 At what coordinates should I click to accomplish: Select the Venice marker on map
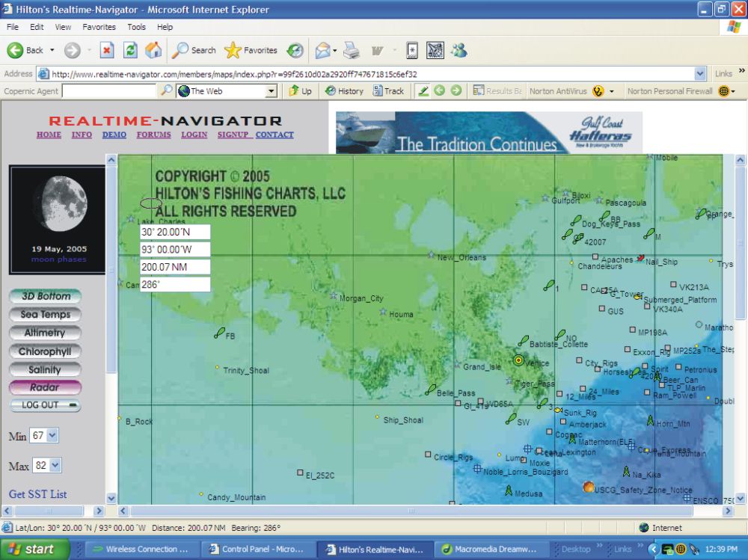tap(518, 360)
